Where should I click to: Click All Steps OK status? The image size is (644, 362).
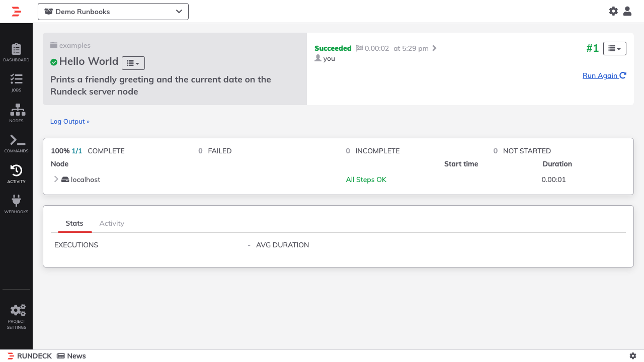click(x=366, y=179)
